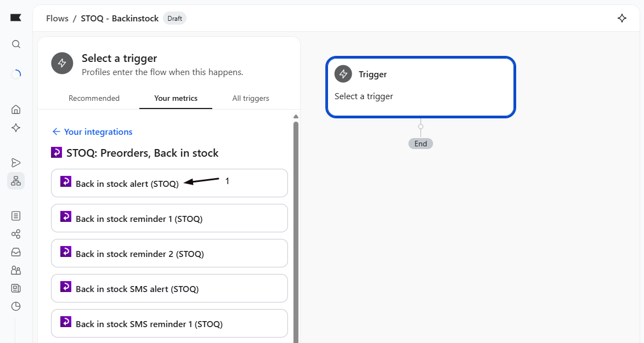Click the Draft status badge

(174, 19)
